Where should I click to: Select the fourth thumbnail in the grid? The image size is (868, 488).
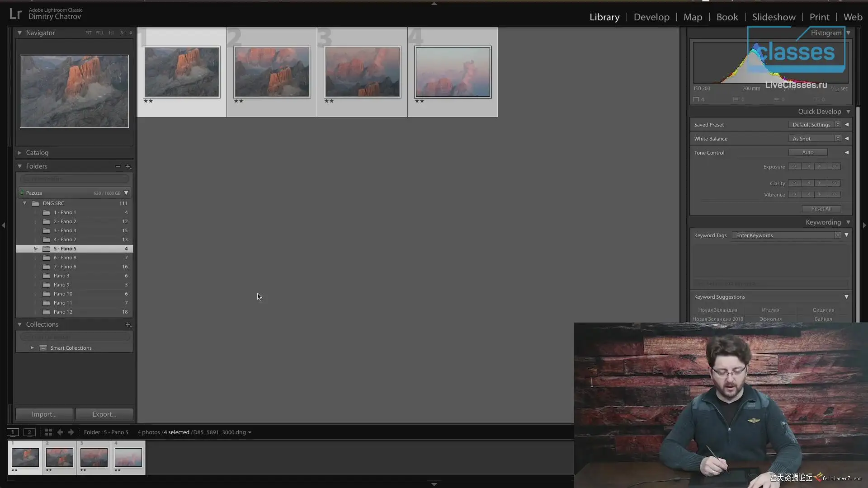[453, 72]
